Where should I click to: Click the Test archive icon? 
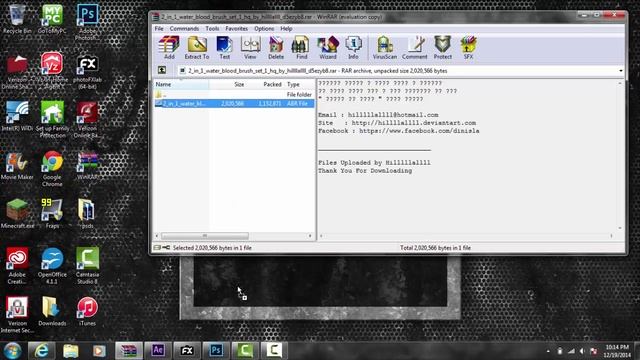[224, 48]
